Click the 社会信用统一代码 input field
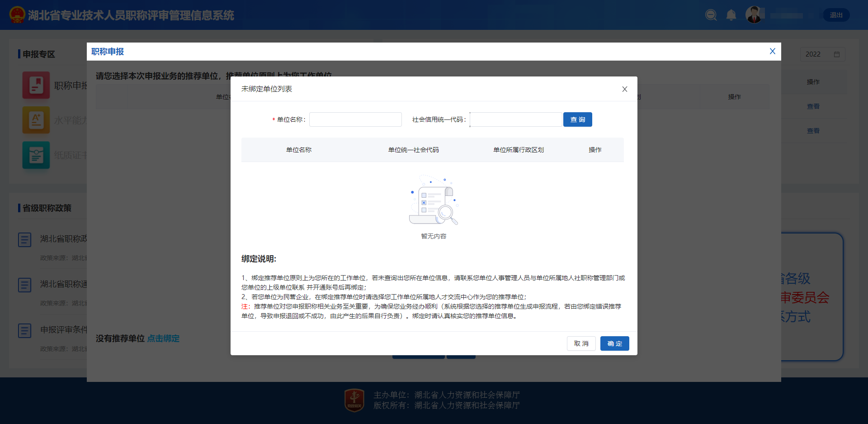 [516, 119]
